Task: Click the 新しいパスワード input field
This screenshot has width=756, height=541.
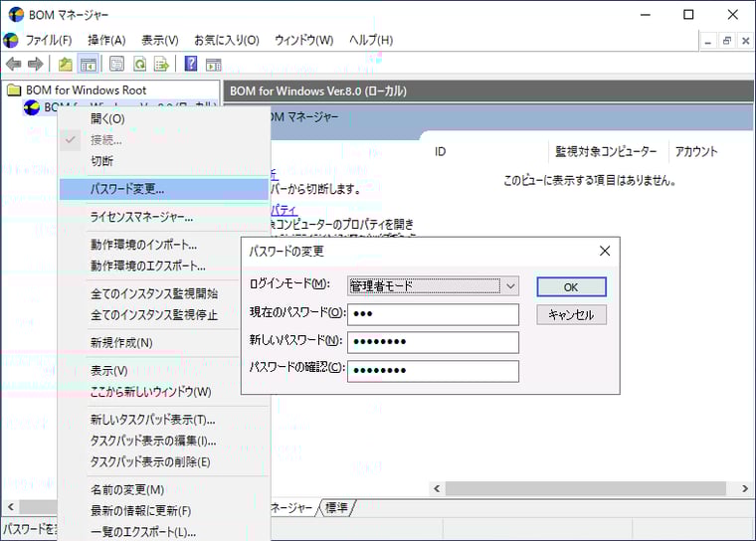Action: pyautogui.click(x=433, y=342)
